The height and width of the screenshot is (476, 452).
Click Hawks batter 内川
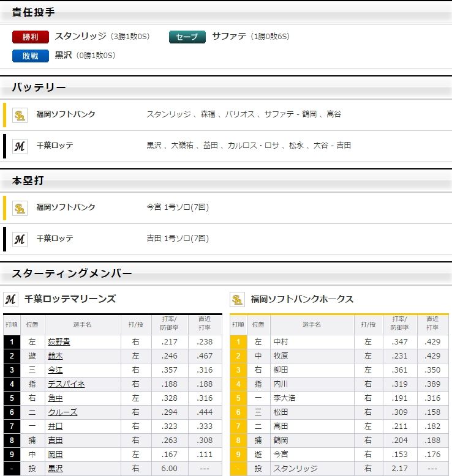tap(281, 384)
